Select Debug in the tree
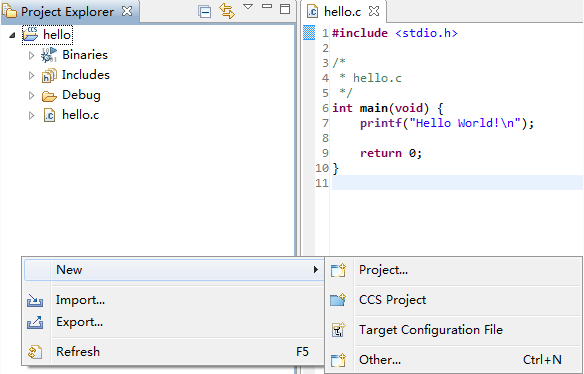This screenshot has width=584, height=374. click(x=81, y=95)
